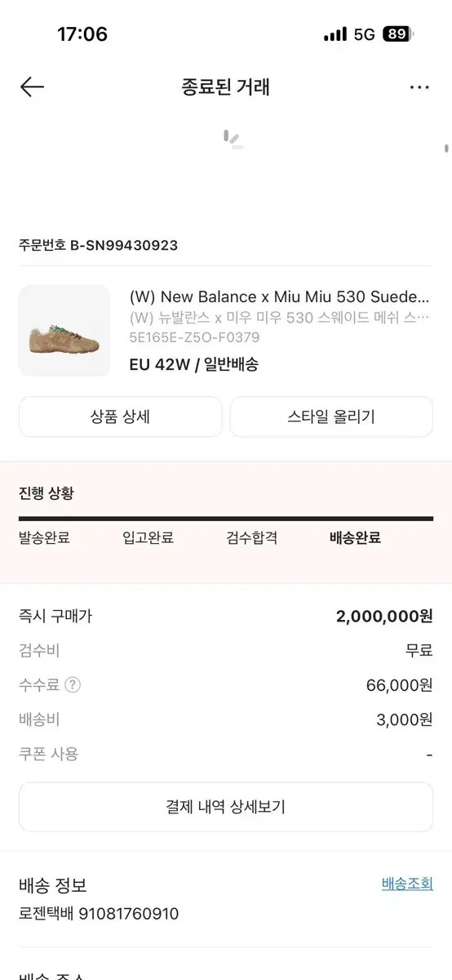Follow the 배송조회 tracking link
452x980 pixels.
407,884
